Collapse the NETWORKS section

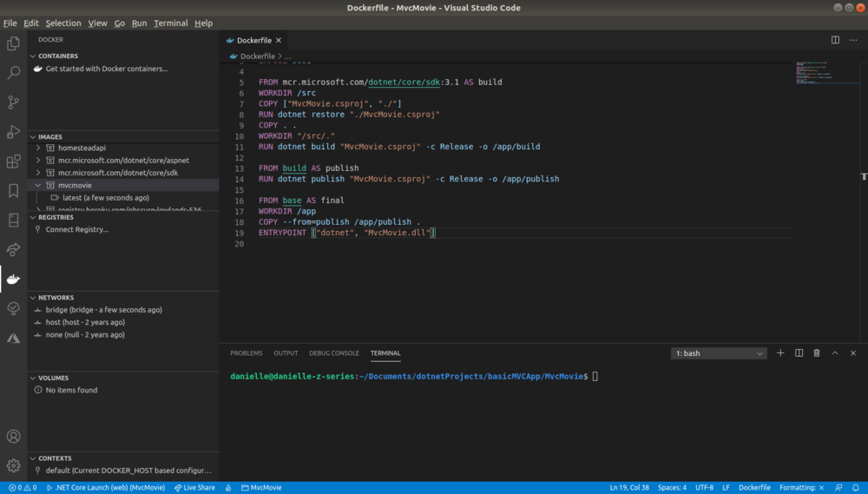33,298
